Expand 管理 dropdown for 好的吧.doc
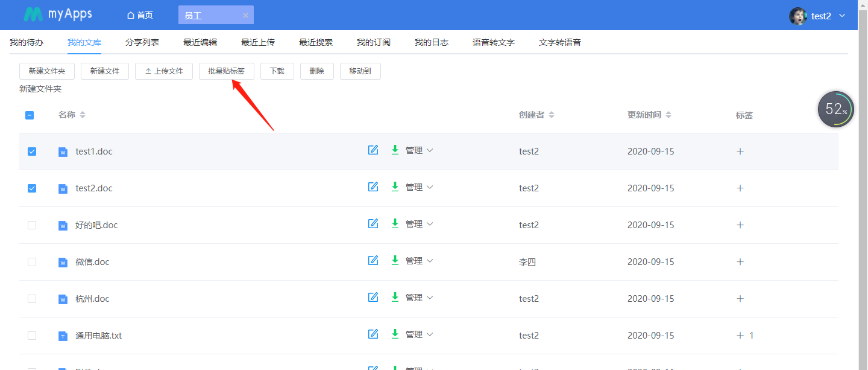 pos(420,225)
